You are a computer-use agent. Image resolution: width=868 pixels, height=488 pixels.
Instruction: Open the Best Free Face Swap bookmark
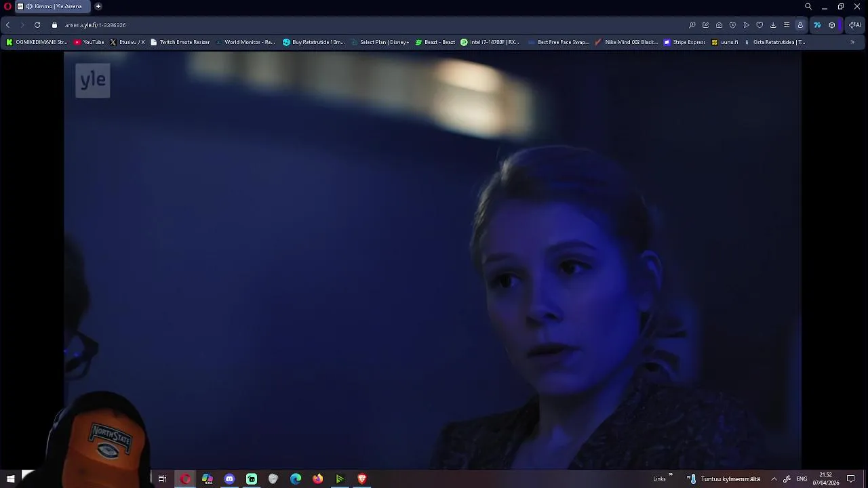pyautogui.click(x=558, y=42)
